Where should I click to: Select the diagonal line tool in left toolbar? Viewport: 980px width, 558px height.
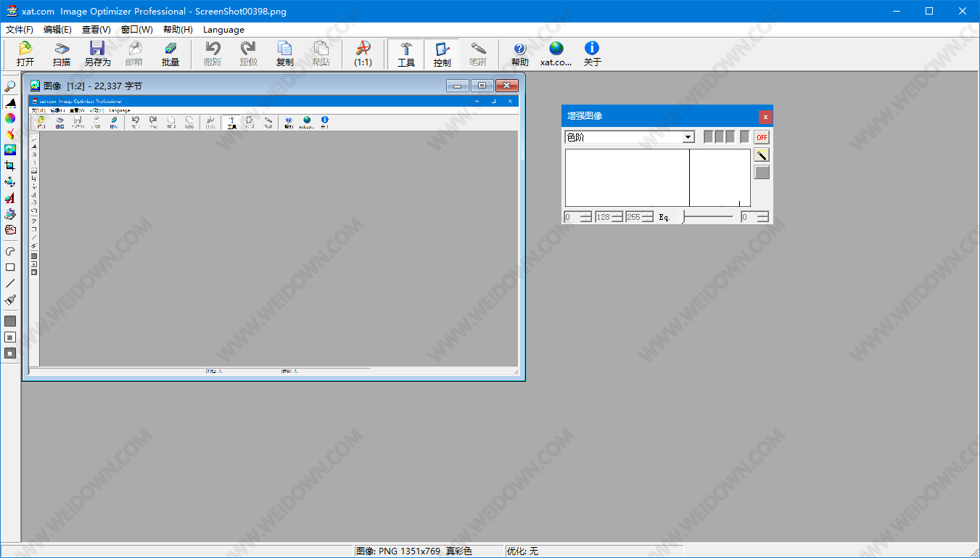click(10, 283)
